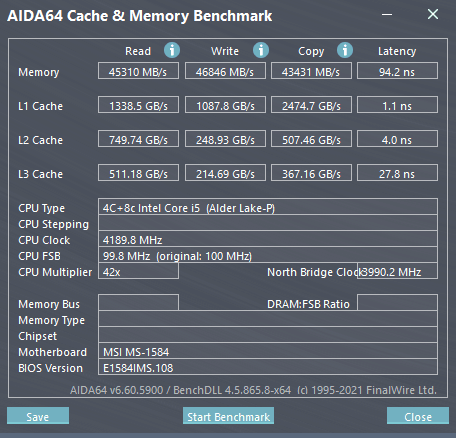Minimize the AIDA64 benchmark window
This screenshot has width=456, height=438.
pos(387,14)
